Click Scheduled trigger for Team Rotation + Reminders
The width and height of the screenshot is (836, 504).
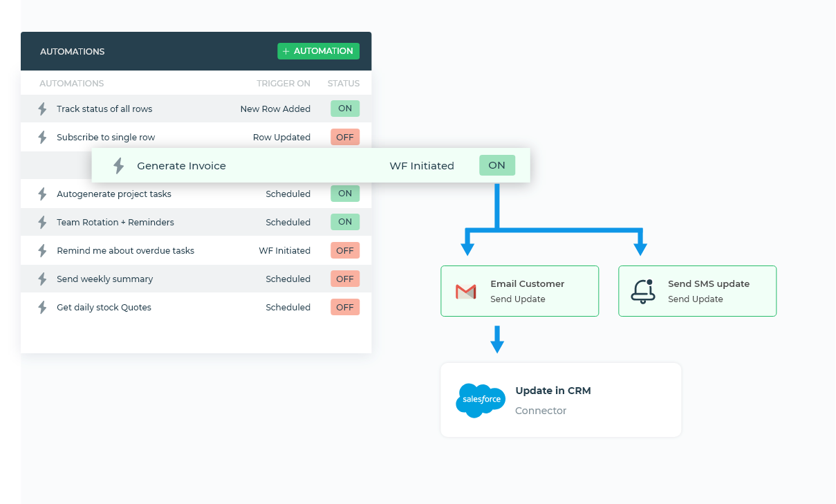point(288,222)
